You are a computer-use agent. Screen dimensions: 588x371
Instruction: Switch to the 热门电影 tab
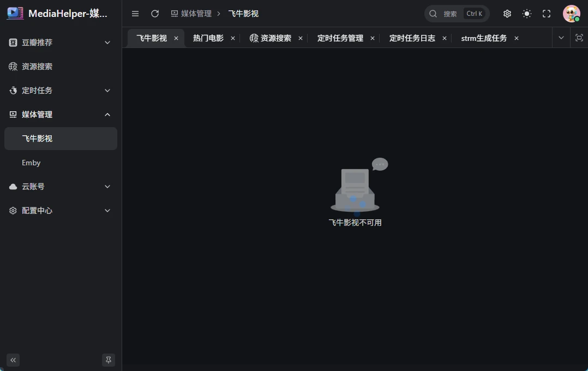tap(208, 38)
